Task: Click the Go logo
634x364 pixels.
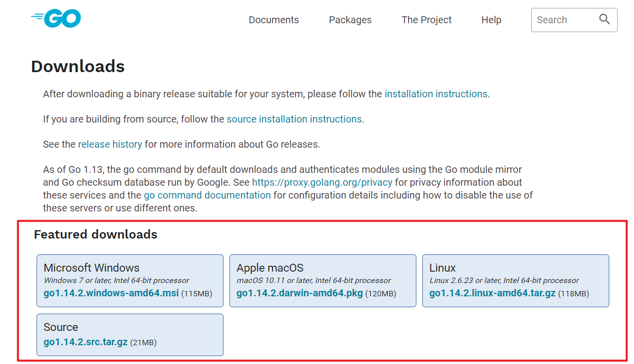Action: 56,19
